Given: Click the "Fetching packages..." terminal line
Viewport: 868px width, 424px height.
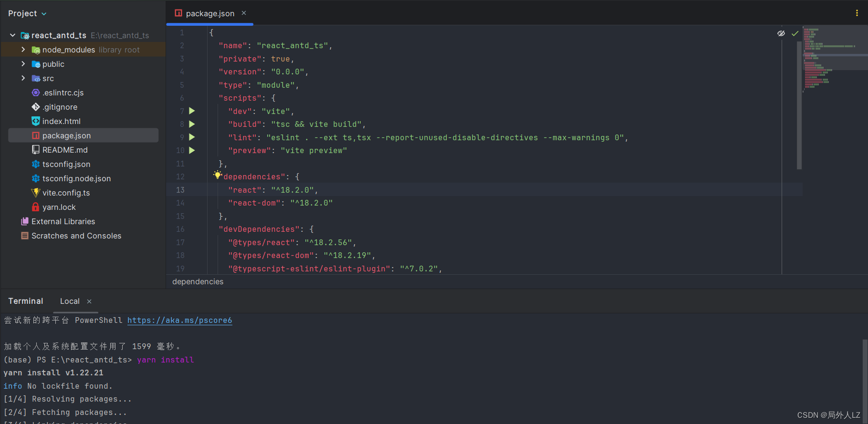Looking at the screenshot, I should (65, 413).
